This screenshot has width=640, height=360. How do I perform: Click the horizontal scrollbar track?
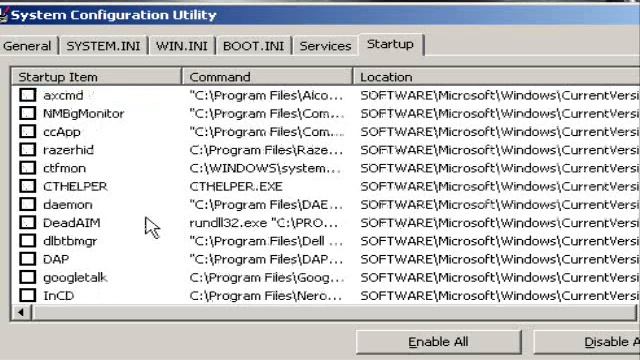(334, 313)
